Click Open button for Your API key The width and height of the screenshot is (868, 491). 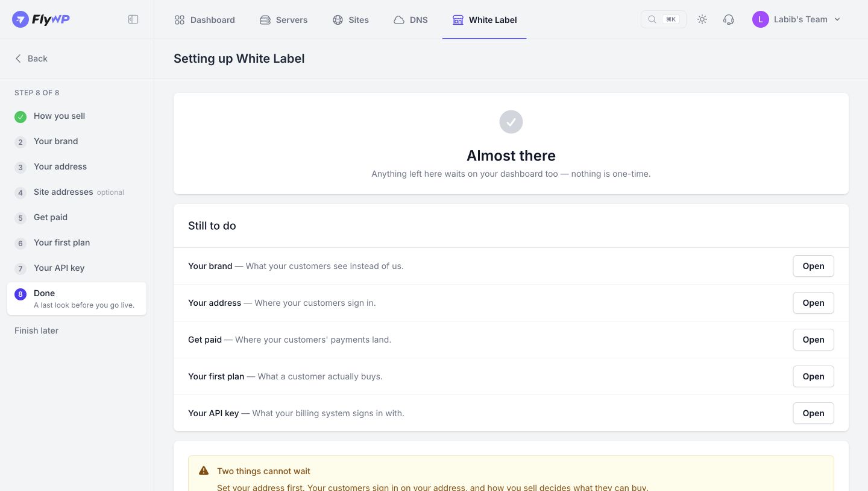(813, 413)
